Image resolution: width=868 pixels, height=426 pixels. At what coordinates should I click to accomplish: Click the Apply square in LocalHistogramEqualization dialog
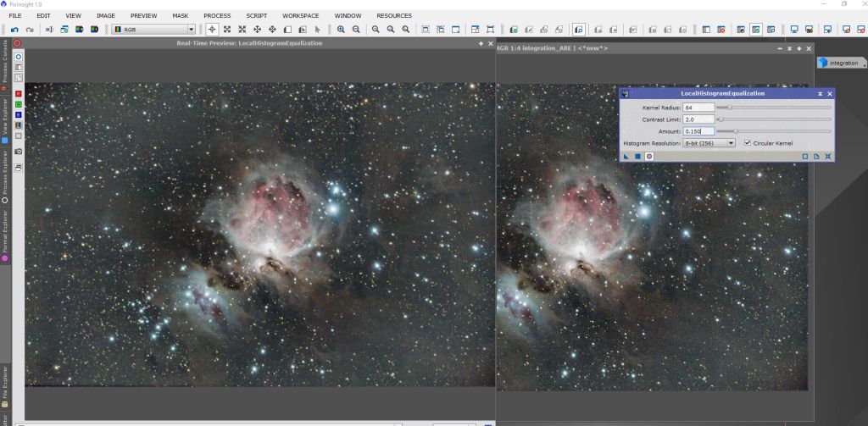[x=637, y=157]
